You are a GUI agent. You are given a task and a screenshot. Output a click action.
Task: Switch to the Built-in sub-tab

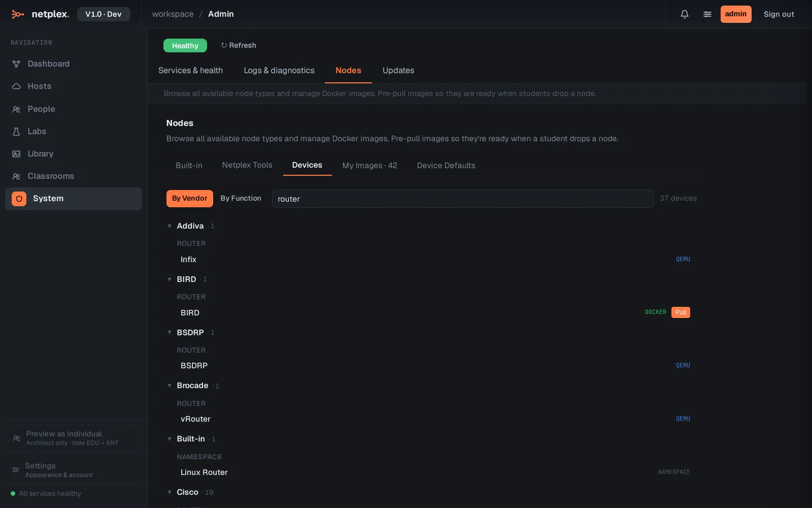(189, 166)
